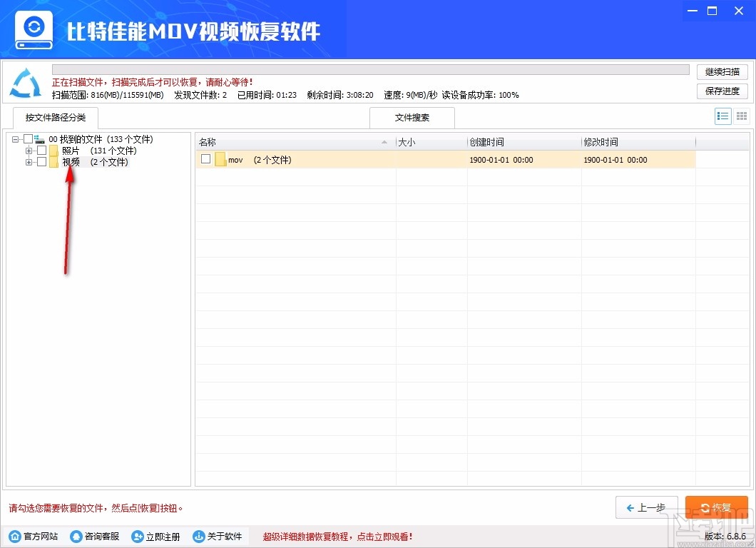Viewport: 756px width, 548px height.
Task: Collapse the 00 找到的文件 root node
Action: pyautogui.click(x=15, y=139)
